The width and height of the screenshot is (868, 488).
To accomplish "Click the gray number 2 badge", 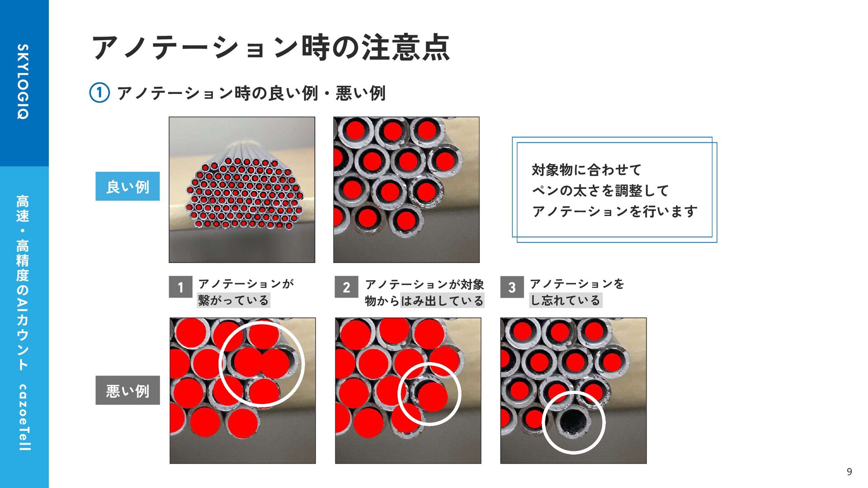I will pyautogui.click(x=346, y=287).
